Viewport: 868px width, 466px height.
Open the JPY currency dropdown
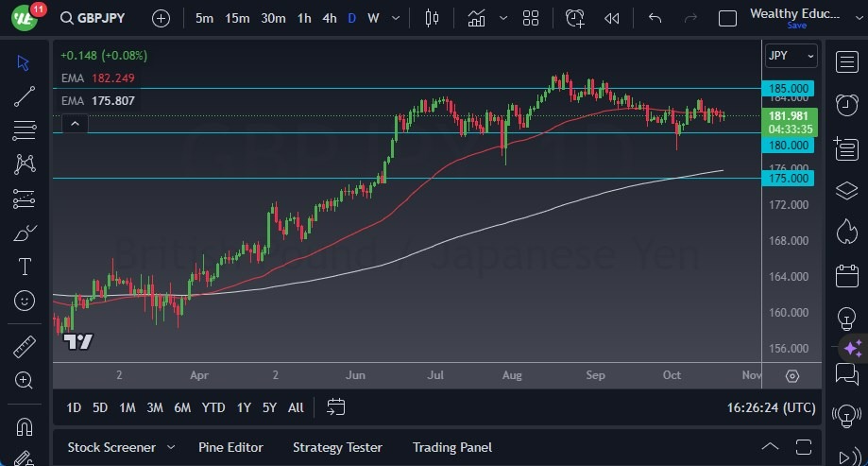click(x=791, y=56)
